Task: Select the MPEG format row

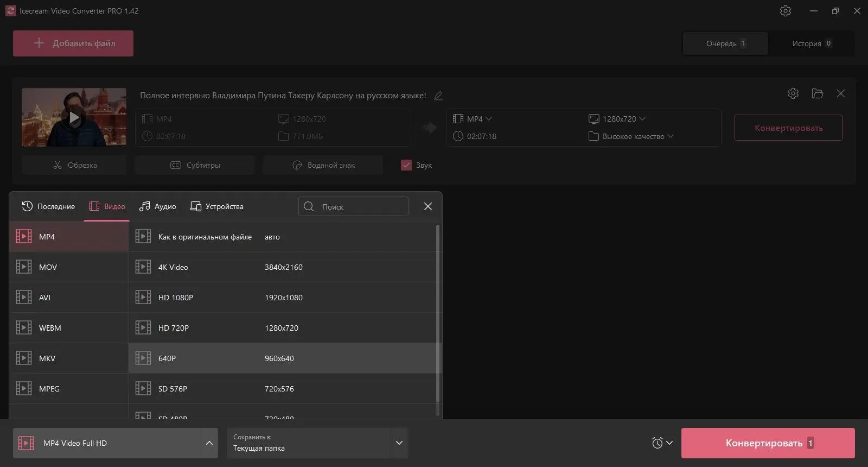Action: point(69,388)
